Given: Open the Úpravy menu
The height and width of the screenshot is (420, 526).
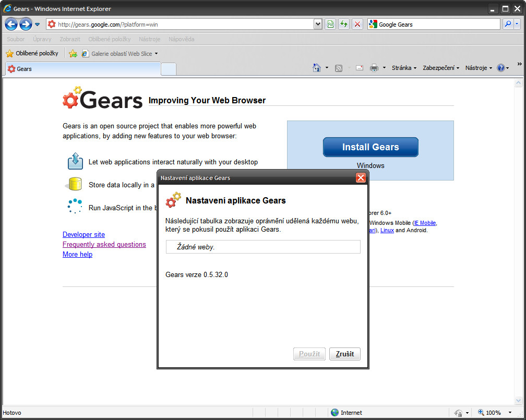Looking at the screenshot, I should tap(42, 39).
